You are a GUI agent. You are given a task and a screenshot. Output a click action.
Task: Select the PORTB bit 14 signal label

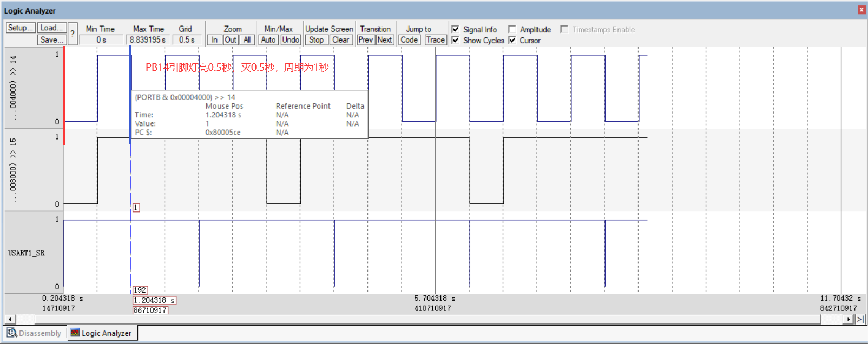(13, 88)
